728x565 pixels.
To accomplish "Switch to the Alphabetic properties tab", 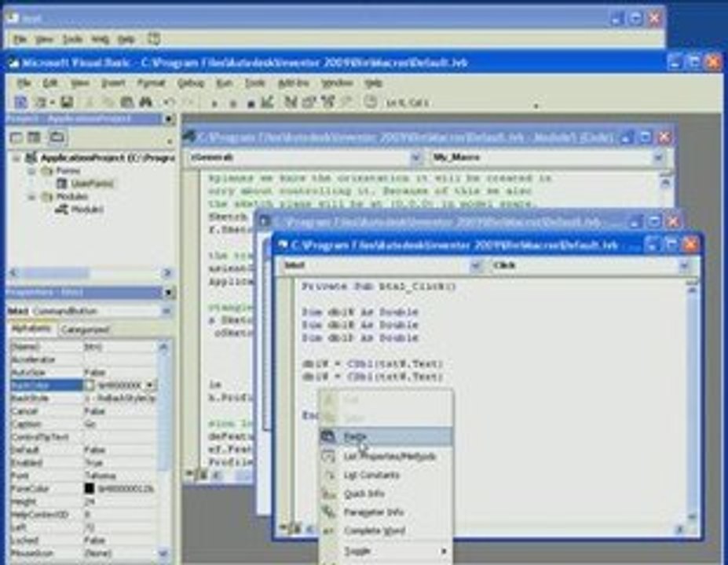I will tap(31, 329).
